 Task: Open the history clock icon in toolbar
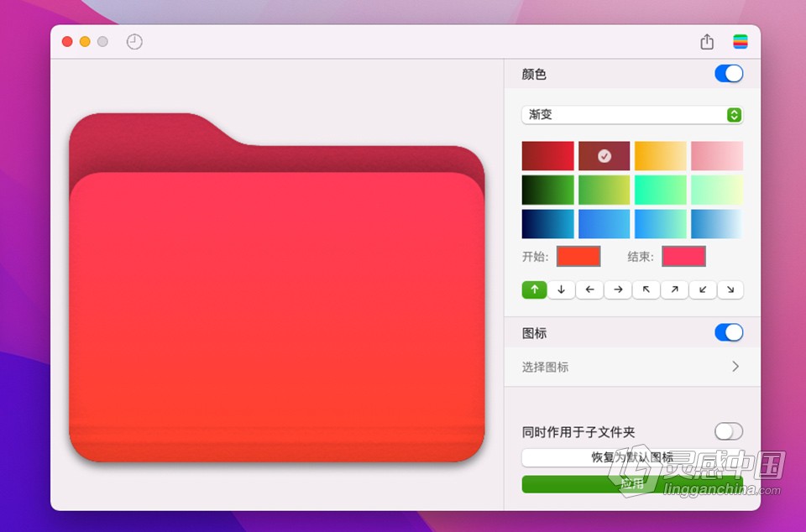(x=133, y=40)
